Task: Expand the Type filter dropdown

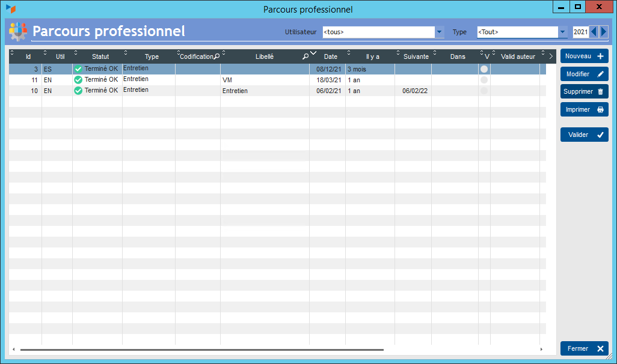Action: tap(563, 32)
